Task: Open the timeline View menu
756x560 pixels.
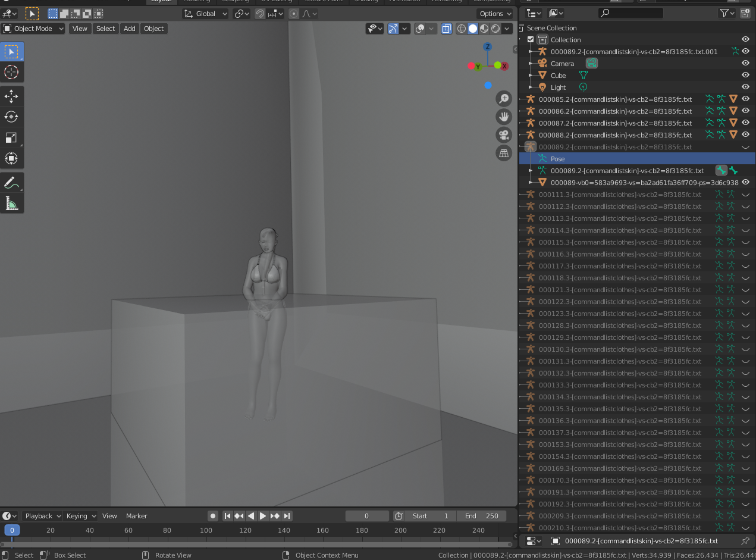Action: point(109,516)
